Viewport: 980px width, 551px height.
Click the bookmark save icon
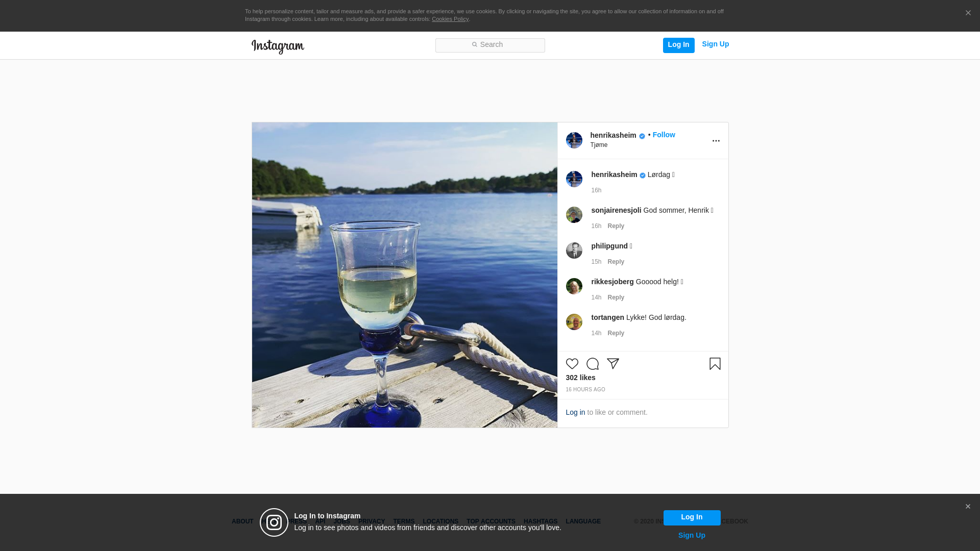pyautogui.click(x=715, y=364)
